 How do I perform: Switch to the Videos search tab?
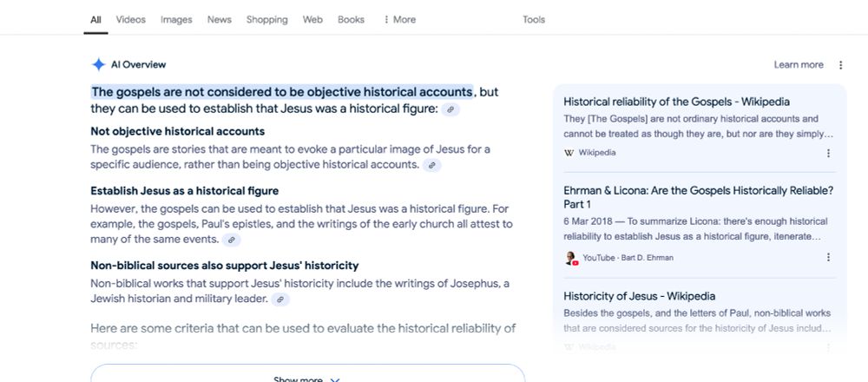131,19
